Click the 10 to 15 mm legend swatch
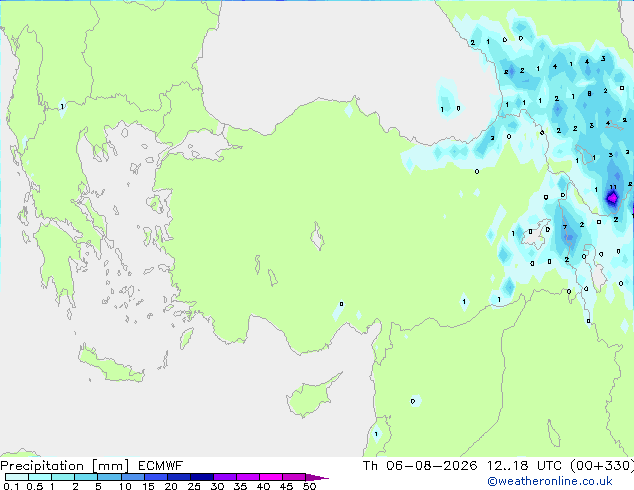The height and width of the screenshot is (490, 634). click(x=132, y=477)
